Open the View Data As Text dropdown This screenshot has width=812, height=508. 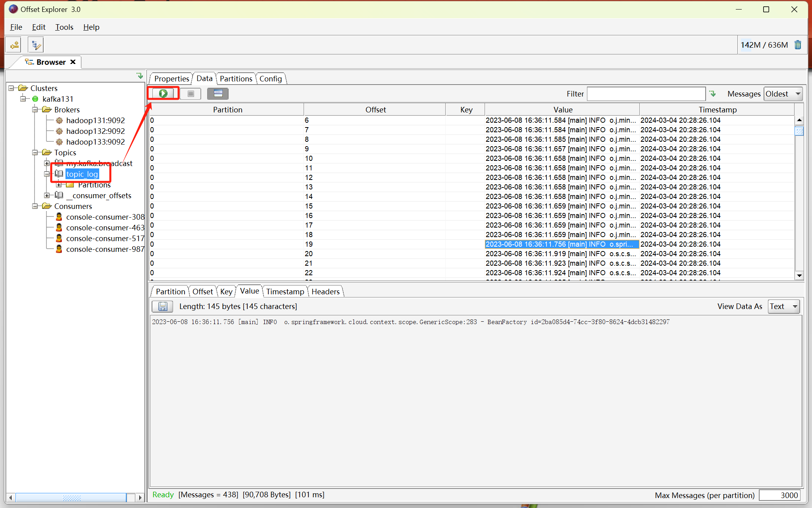[783, 307]
